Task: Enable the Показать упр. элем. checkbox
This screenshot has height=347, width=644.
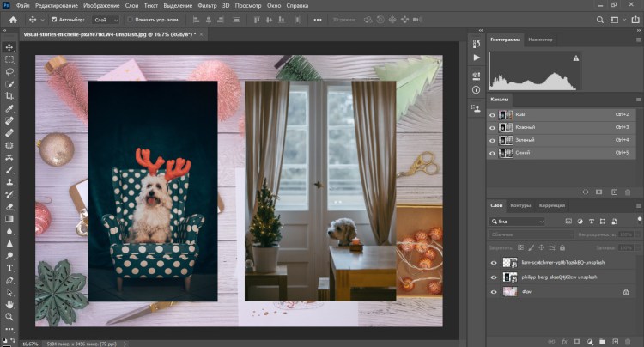Action: 130,19
